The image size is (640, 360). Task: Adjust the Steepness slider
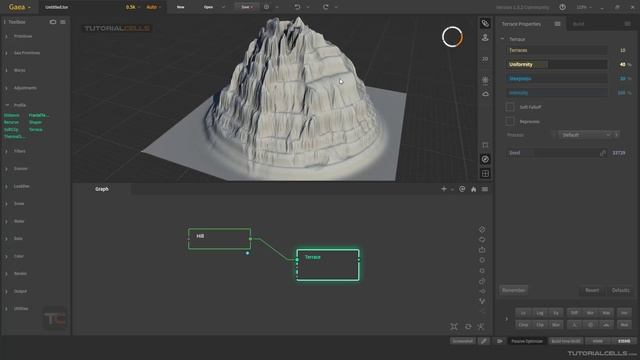point(557,78)
